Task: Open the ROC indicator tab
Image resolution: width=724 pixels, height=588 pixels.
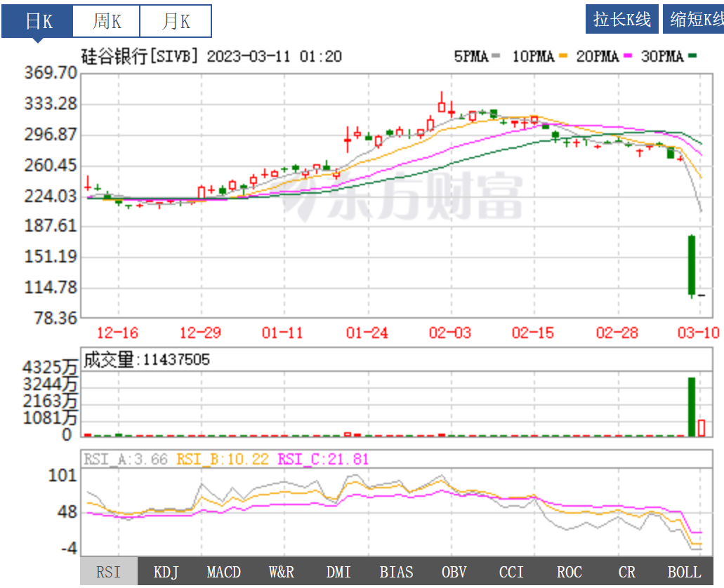Action: [x=570, y=573]
